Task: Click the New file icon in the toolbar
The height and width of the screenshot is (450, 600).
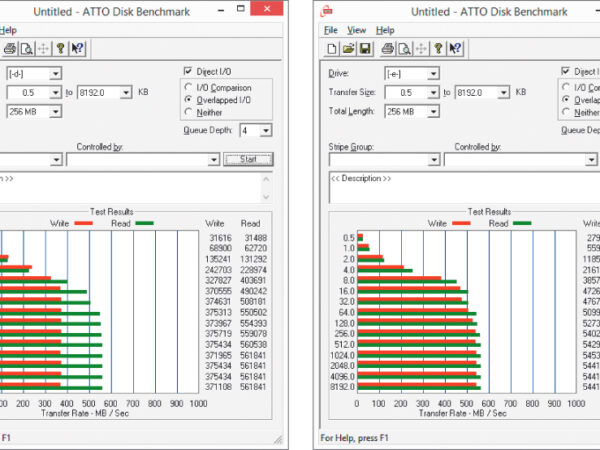Action: pyautogui.click(x=331, y=48)
